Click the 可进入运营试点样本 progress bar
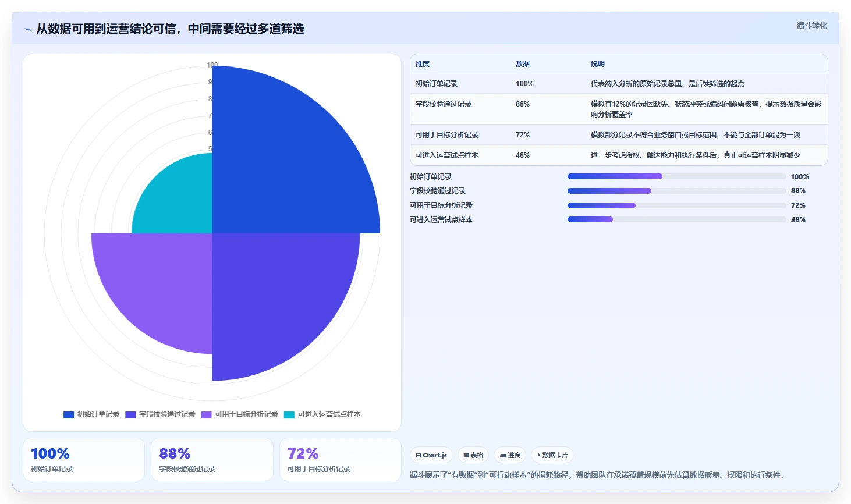This screenshot has width=851, height=504. point(676,219)
